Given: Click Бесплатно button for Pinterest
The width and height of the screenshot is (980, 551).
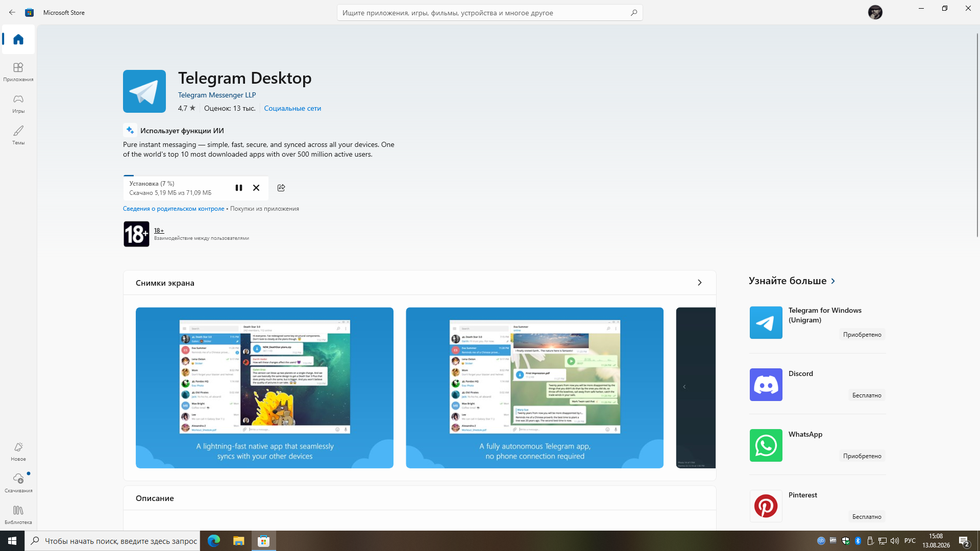Looking at the screenshot, I should (x=867, y=517).
